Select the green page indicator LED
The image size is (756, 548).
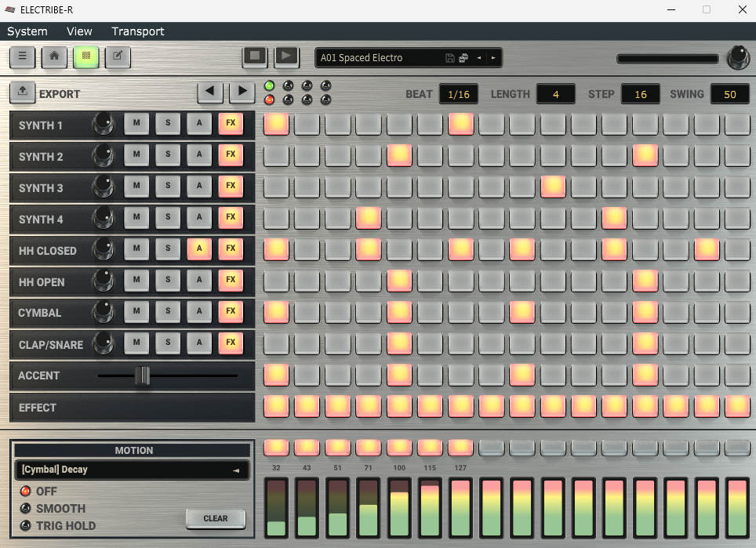pos(269,85)
